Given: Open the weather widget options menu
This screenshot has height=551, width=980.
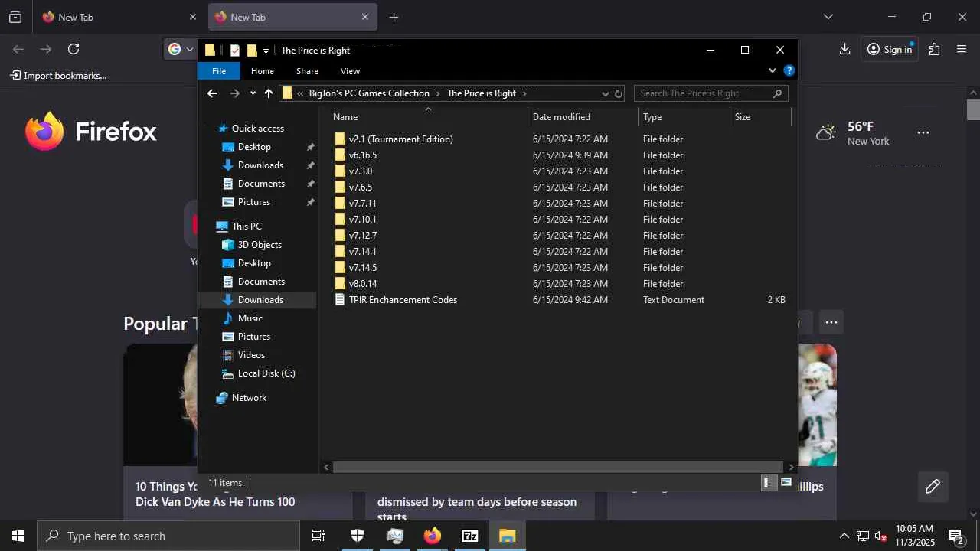Looking at the screenshot, I should pos(923,133).
